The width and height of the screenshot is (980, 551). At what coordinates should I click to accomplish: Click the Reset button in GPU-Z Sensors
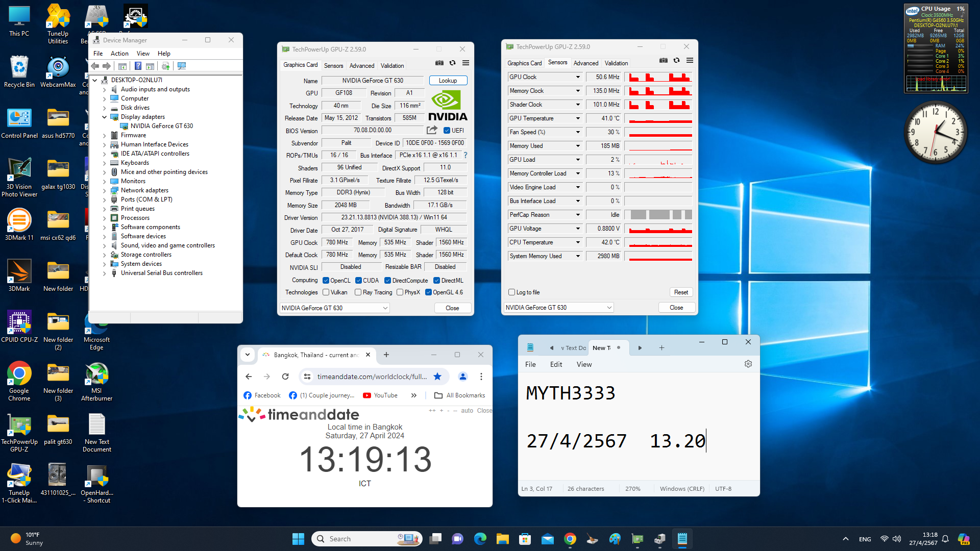pyautogui.click(x=681, y=292)
